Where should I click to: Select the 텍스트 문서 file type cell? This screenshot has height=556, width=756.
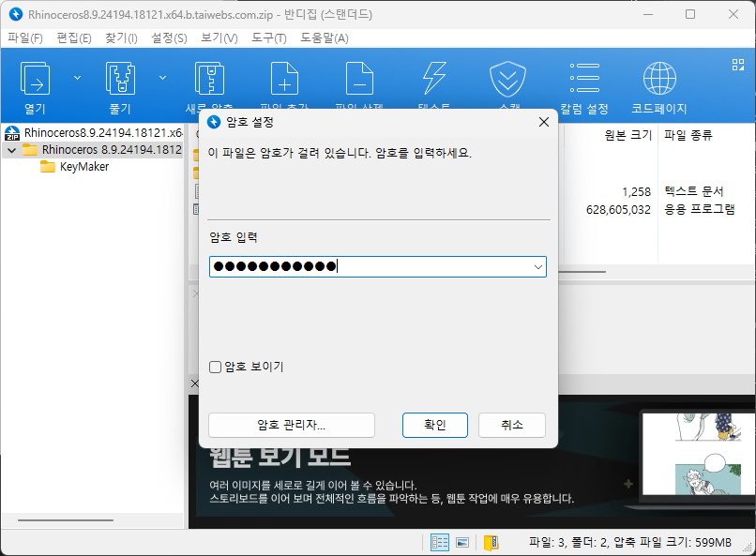click(x=694, y=191)
